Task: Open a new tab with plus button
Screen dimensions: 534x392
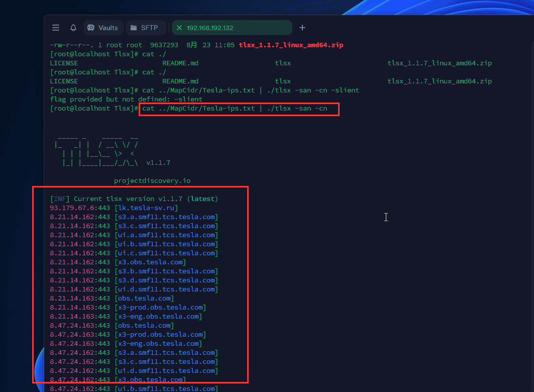Action: click(302, 28)
